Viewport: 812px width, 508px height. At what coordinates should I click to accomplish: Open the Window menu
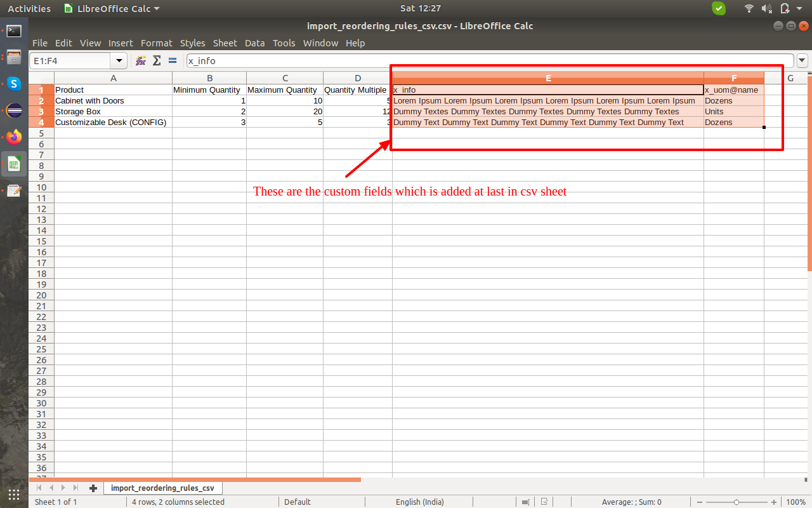(320, 43)
